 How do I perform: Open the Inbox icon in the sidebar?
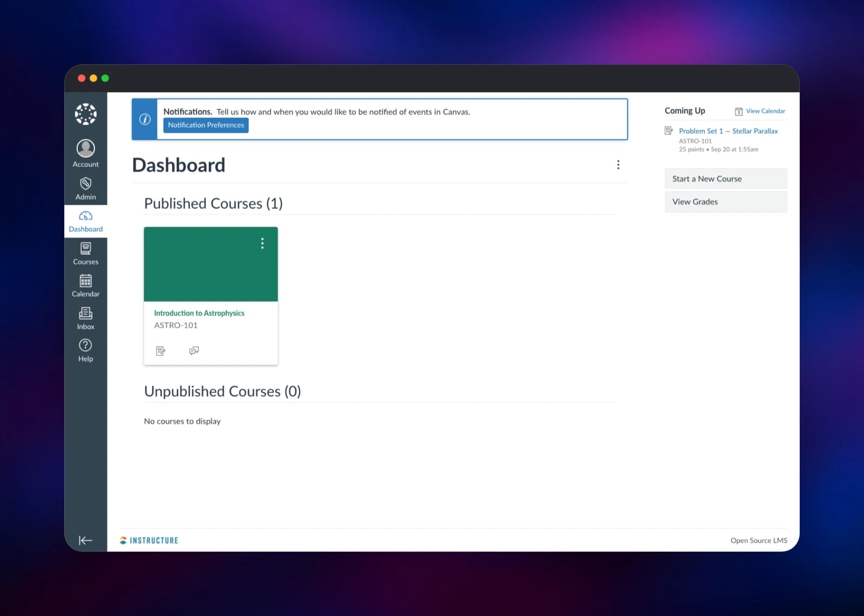click(86, 313)
